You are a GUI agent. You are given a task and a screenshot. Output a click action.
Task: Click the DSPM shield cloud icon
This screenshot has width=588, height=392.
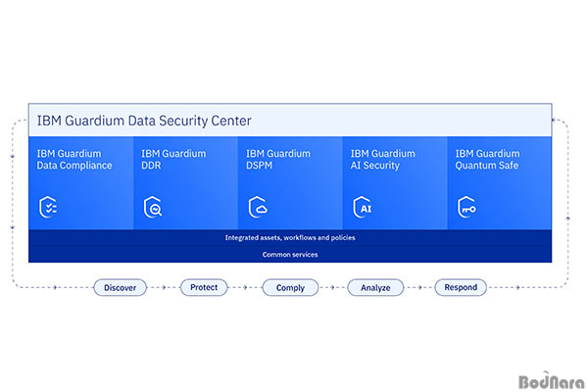(258, 207)
